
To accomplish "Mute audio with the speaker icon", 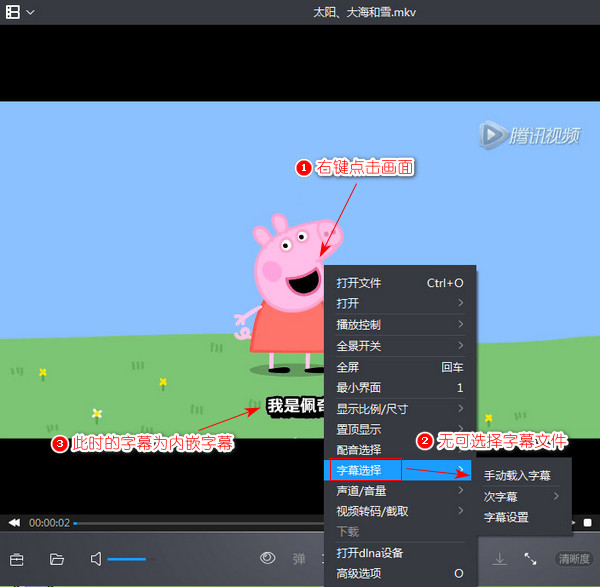I will (96, 559).
